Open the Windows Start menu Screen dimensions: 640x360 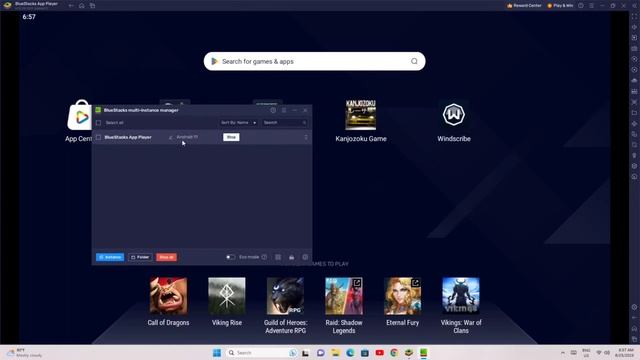click(x=217, y=353)
